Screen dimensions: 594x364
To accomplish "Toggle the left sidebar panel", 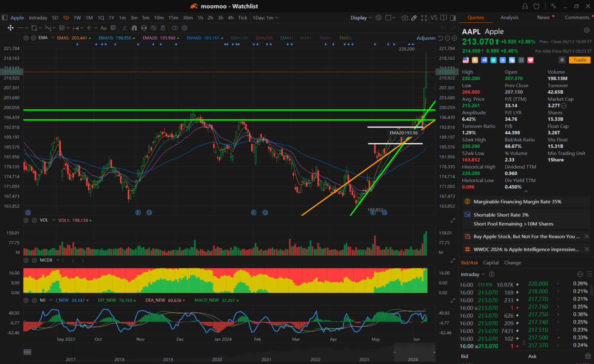I will [x=5, y=18].
